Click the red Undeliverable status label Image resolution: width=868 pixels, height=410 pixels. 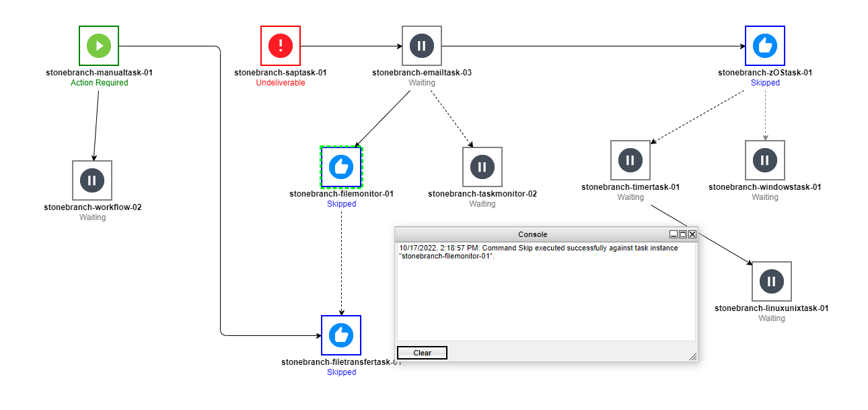coord(281,83)
